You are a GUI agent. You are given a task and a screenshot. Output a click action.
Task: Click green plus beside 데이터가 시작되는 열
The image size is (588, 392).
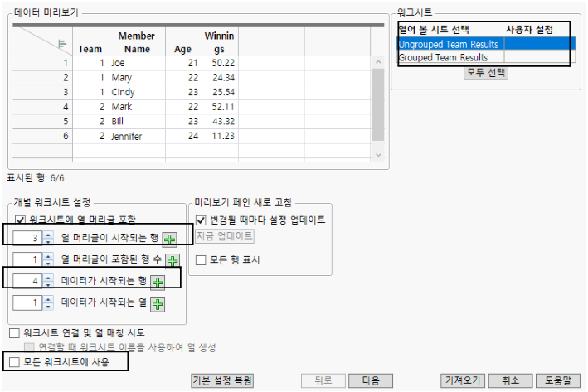click(158, 304)
